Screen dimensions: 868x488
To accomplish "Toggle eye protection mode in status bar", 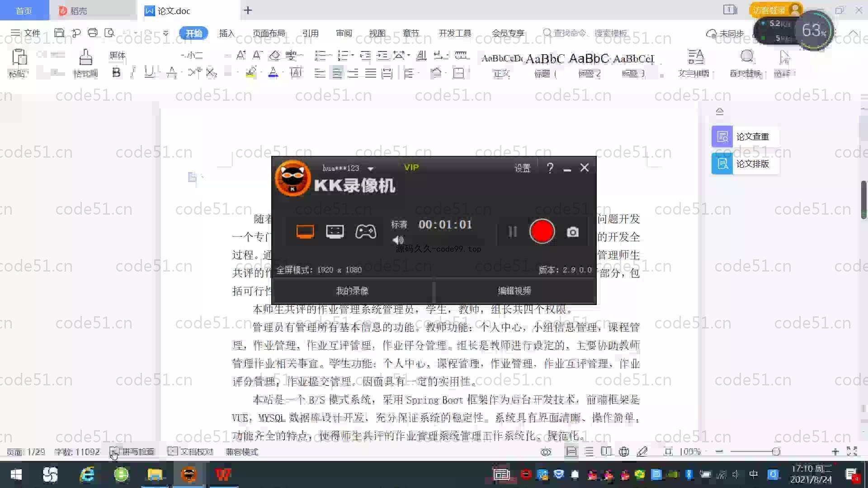I will [546, 452].
